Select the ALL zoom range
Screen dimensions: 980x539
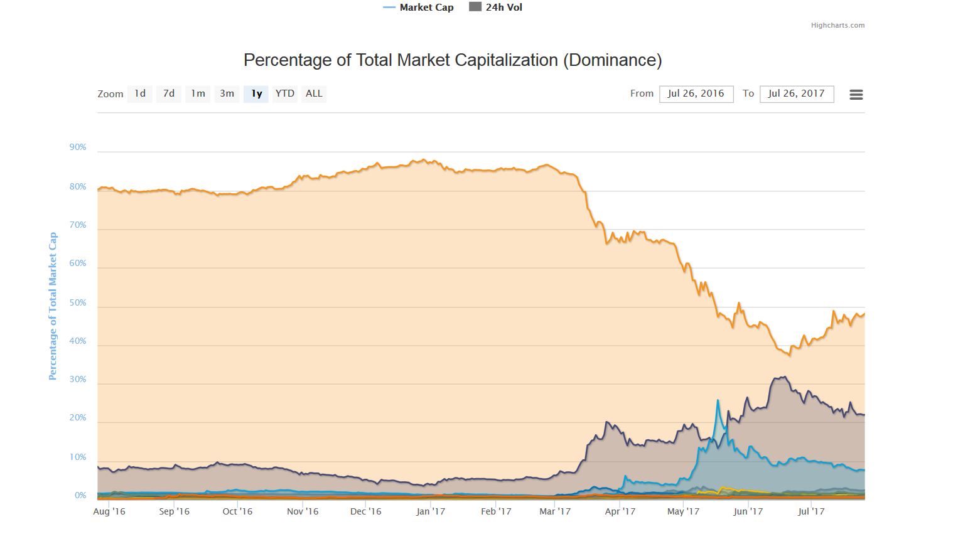(x=313, y=93)
